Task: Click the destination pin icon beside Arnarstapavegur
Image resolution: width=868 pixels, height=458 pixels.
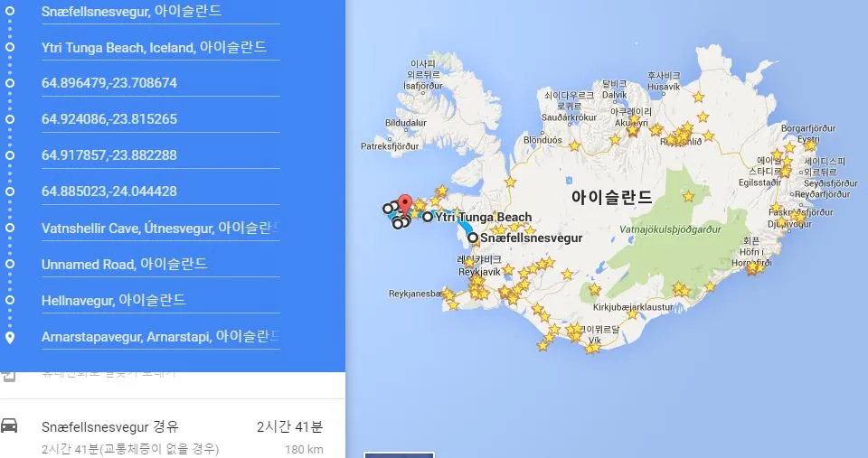Action: [x=10, y=337]
